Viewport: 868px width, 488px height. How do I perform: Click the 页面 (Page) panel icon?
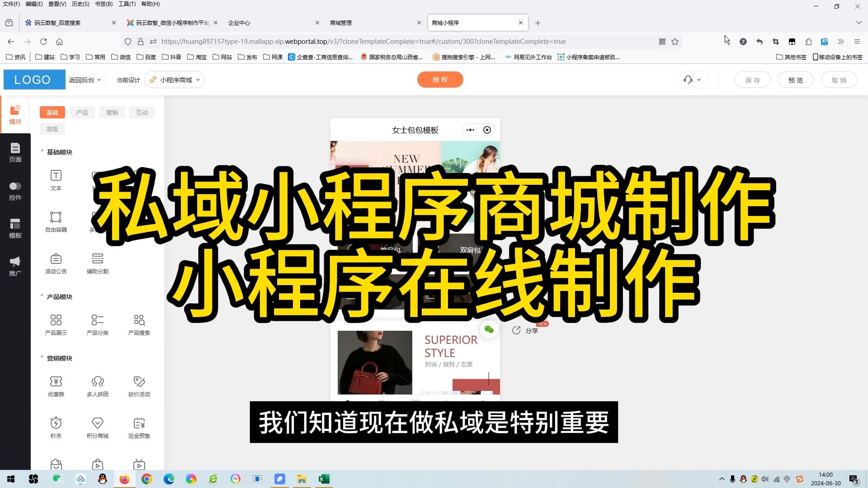coord(15,153)
